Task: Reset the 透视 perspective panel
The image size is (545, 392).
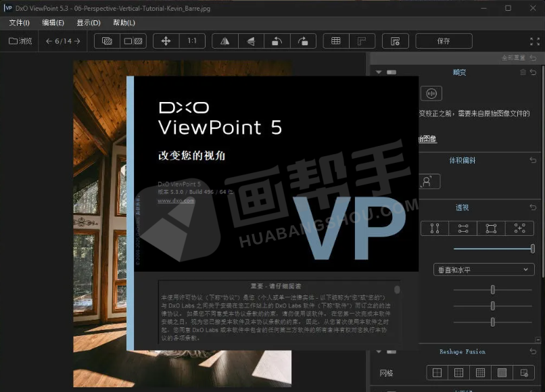Action: [x=534, y=207]
